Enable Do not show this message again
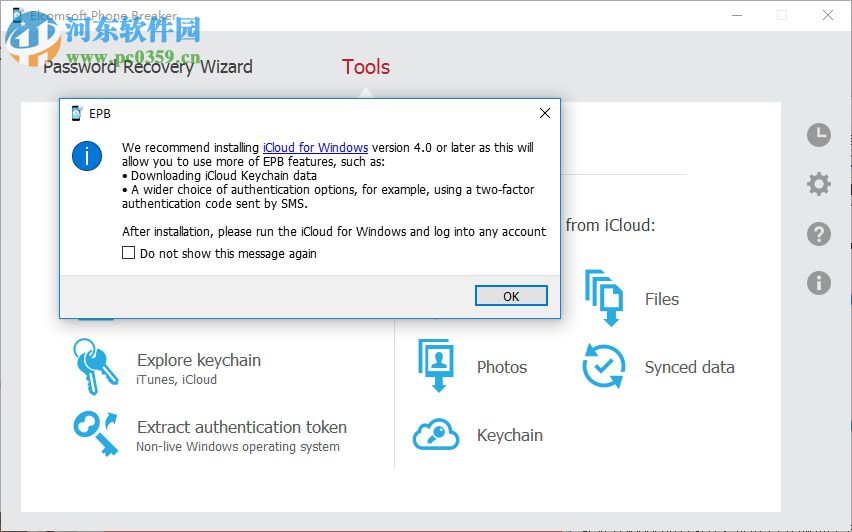This screenshot has width=852, height=532. (128, 253)
